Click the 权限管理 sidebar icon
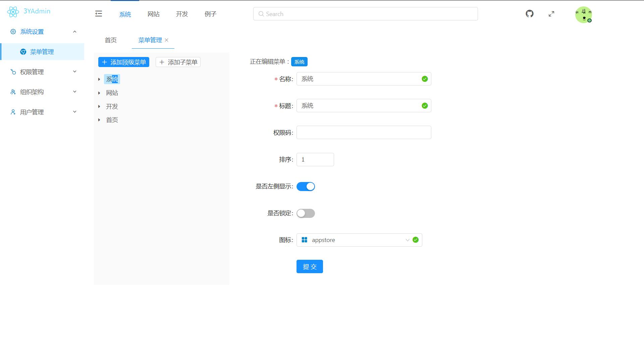 point(13,72)
